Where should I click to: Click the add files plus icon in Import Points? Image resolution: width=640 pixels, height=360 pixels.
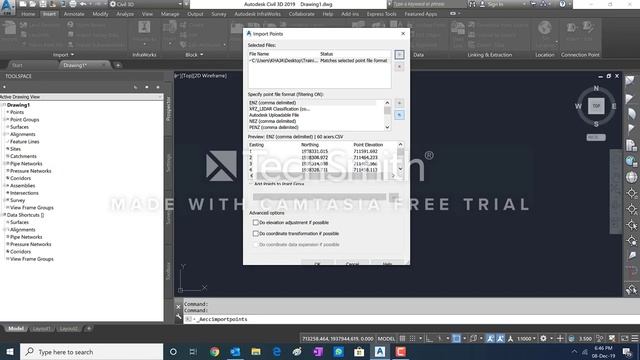click(x=399, y=55)
